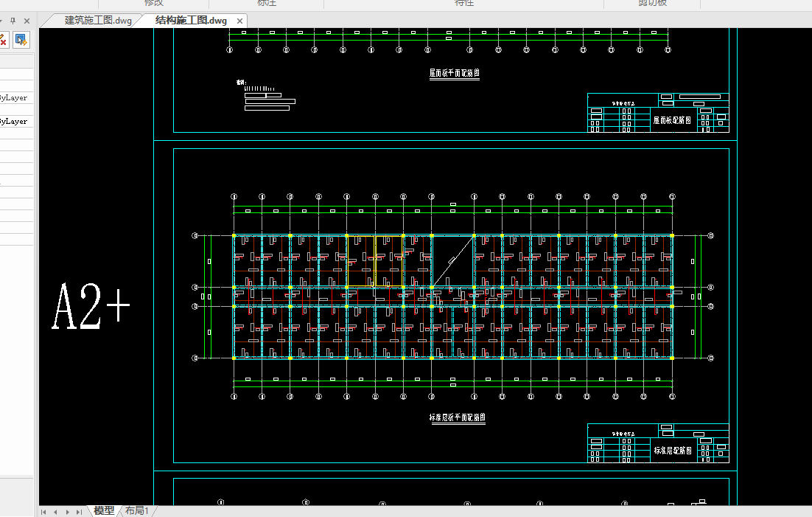Activate the quick select icon with cursor and lightning

(21, 40)
